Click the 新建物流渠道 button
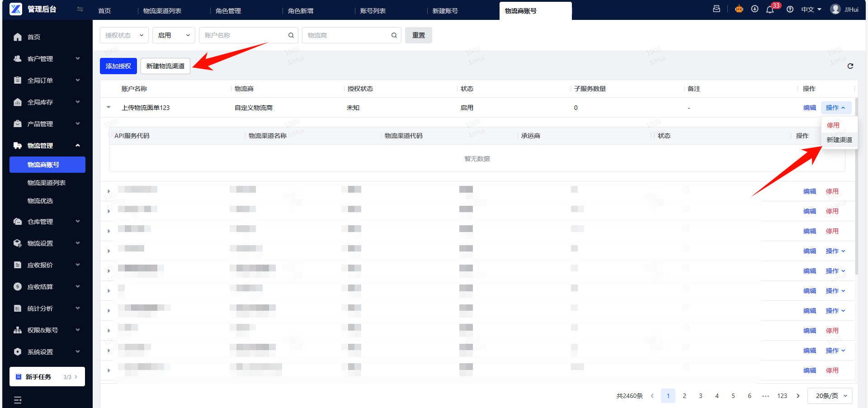The width and height of the screenshot is (868, 408). click(x=165, y=66)
